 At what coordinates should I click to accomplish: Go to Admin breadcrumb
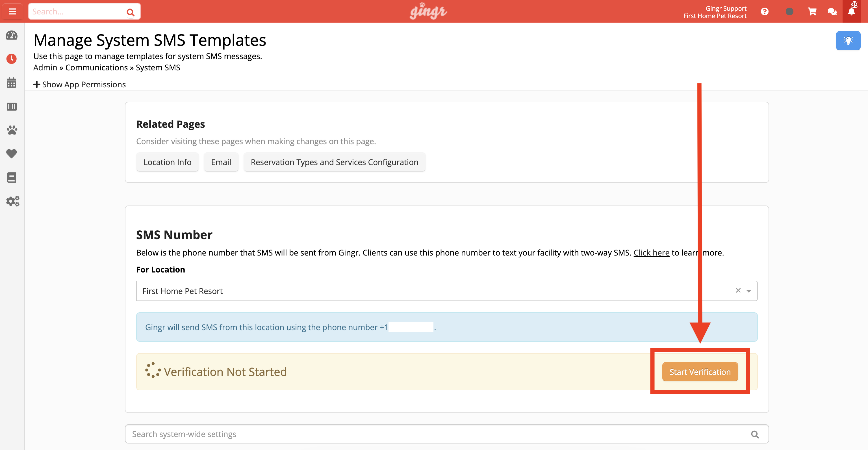point(45,68)
